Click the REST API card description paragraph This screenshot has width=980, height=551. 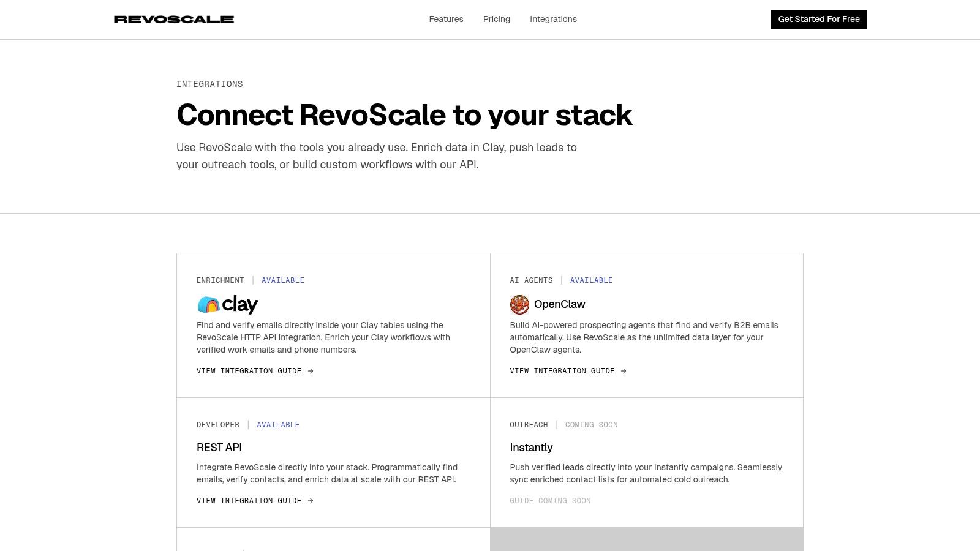(327, 473)
